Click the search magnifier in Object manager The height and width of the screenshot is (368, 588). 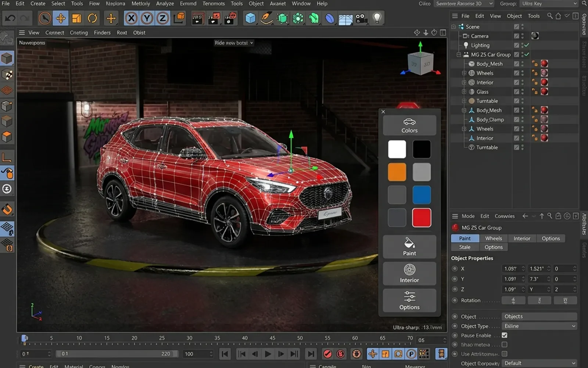click(x=550, y=16)
